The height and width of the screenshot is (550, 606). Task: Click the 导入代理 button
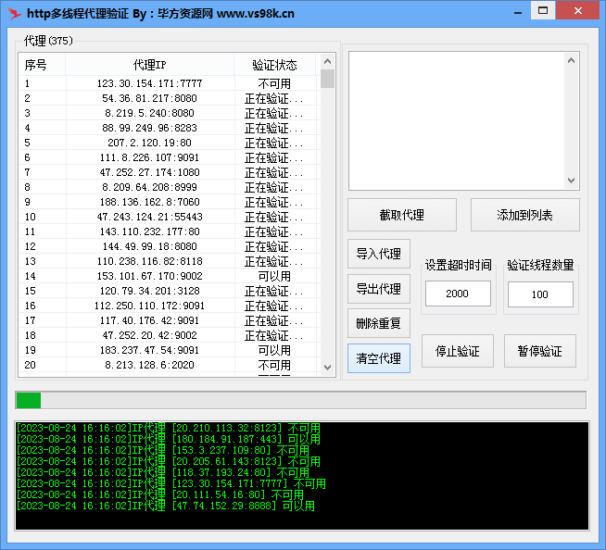379,254
